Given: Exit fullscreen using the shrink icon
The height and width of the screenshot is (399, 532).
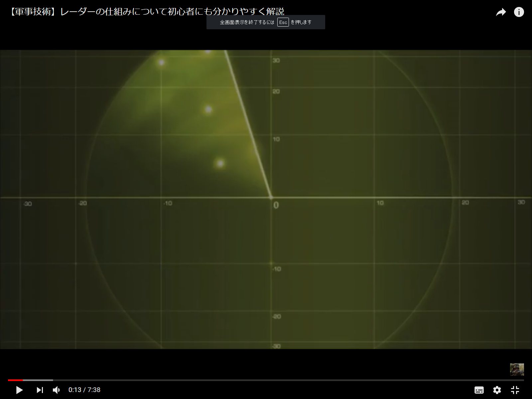Looking at the screenshot, I should (x=515, y=390).
